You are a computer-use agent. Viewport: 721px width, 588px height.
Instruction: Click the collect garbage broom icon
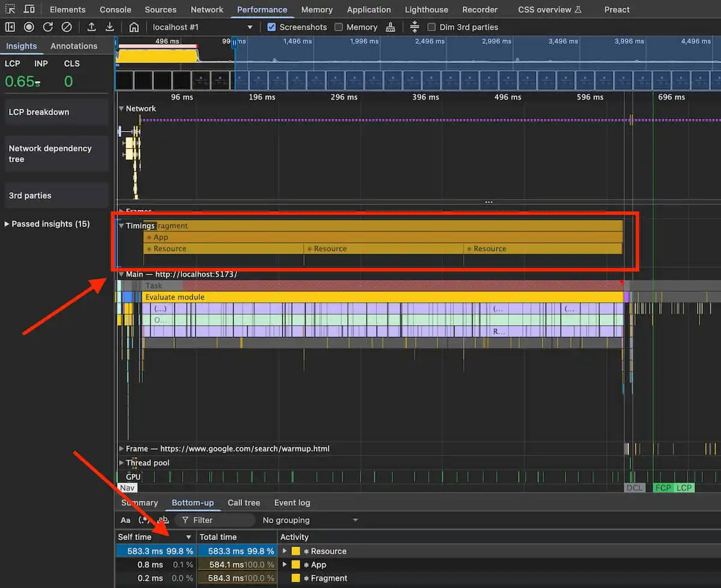391,27
